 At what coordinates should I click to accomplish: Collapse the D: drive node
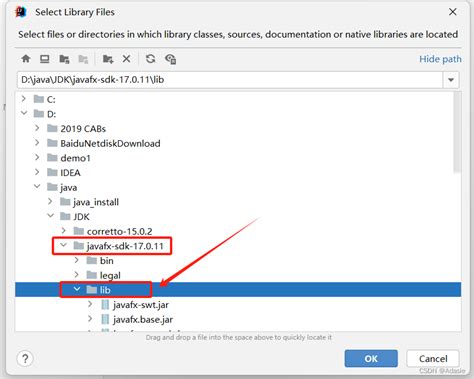tap(24, 113)
